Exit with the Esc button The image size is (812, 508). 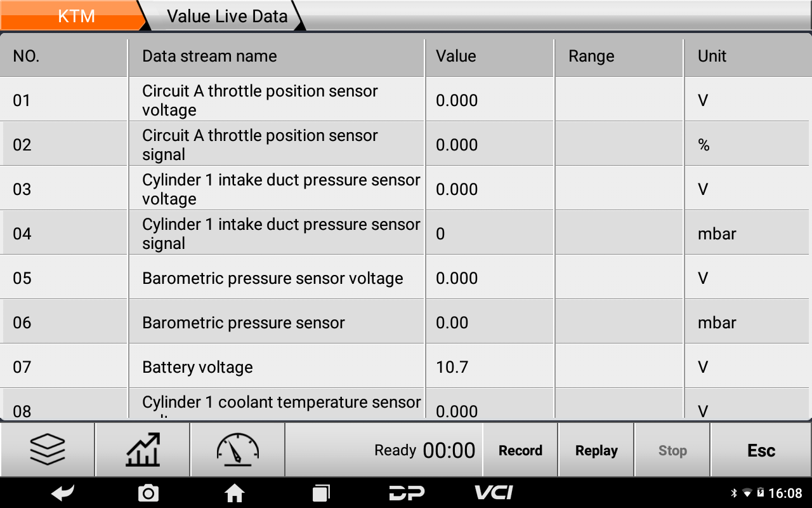point(761,450)
